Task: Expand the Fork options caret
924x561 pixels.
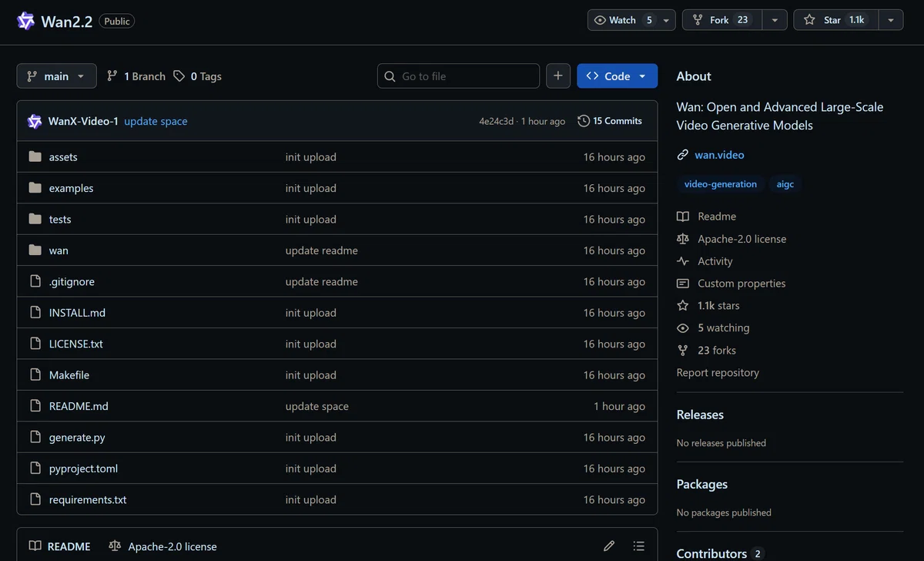Action: coord(775,20)
